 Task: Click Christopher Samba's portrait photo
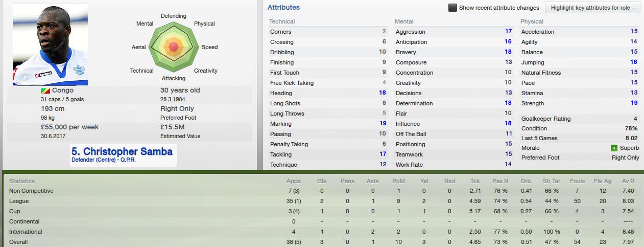[50, 44]
